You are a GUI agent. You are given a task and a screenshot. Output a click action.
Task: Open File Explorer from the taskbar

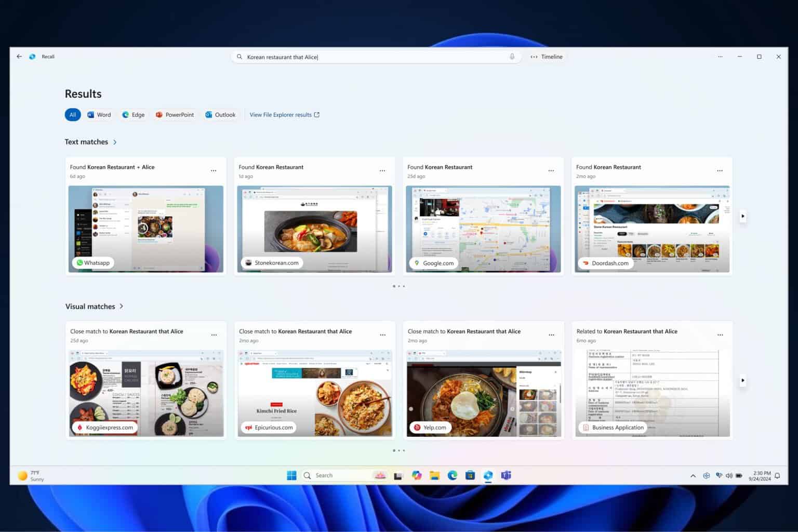434,475
